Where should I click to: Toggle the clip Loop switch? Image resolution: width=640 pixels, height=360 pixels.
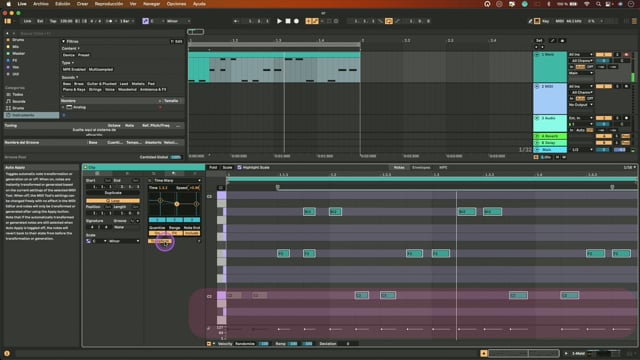pos(113,201)
